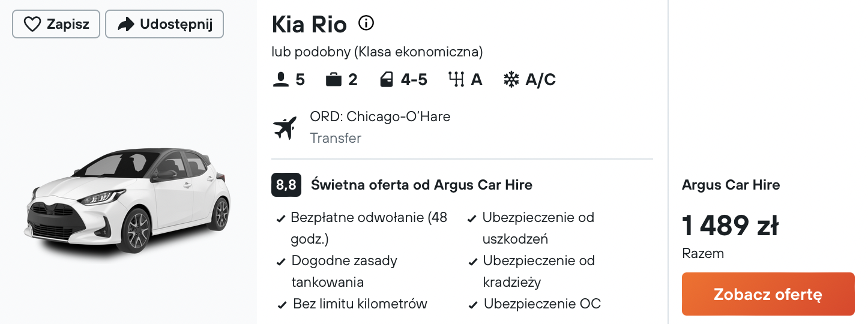Click the Kia Rio title
This screenshot has width=868, height=324.
tap(309, 25)
